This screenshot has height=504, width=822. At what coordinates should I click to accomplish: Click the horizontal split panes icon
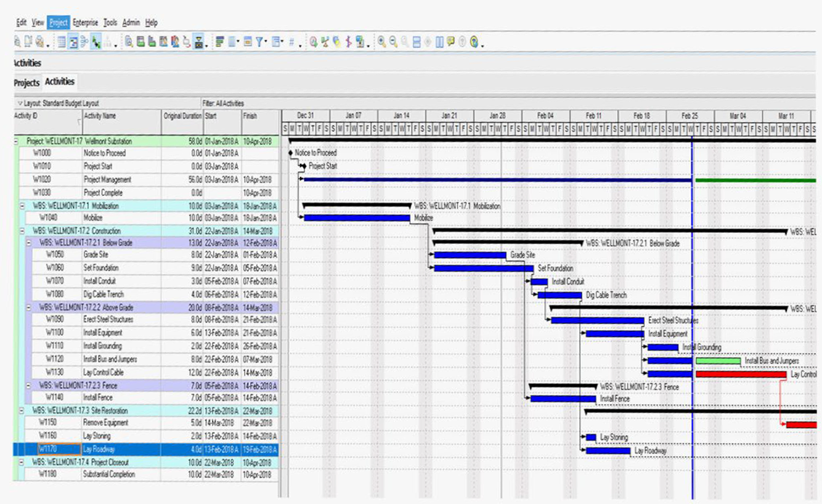(x=417, y=43)
